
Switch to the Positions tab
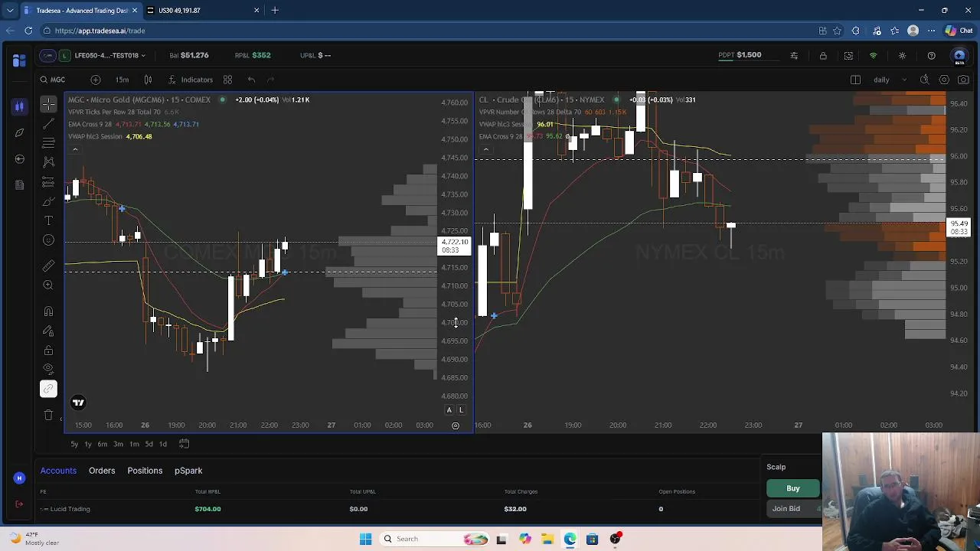pyautogui.click(x=145, y=471)
